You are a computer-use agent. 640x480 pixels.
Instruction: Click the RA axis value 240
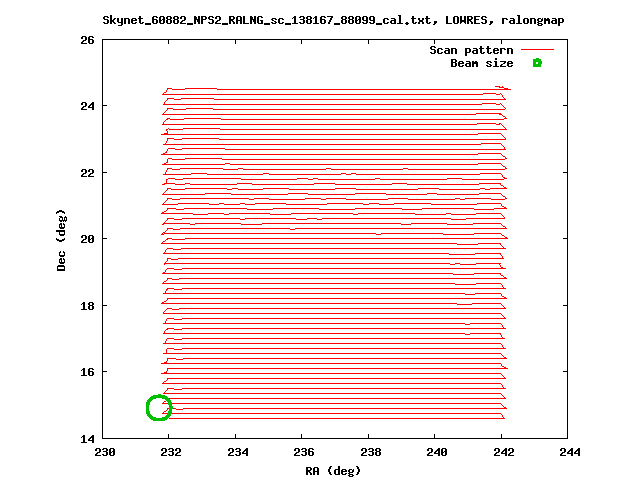(437, 452)
